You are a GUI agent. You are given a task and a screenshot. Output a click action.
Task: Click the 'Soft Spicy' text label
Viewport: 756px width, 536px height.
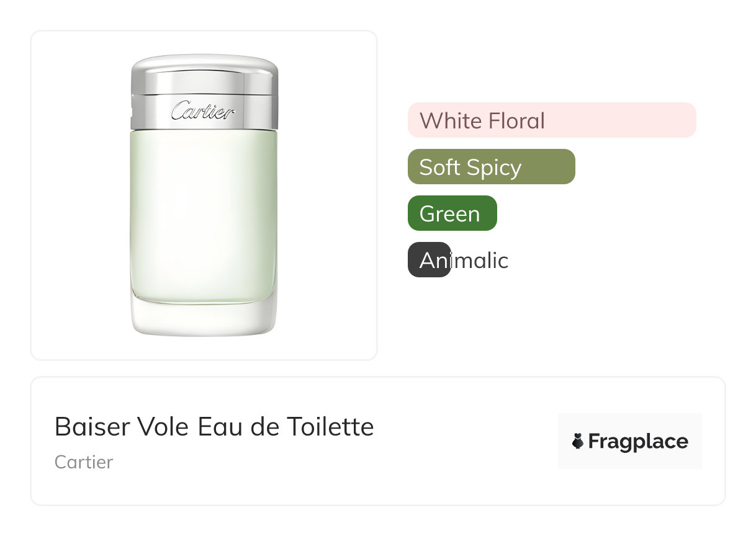470,167
